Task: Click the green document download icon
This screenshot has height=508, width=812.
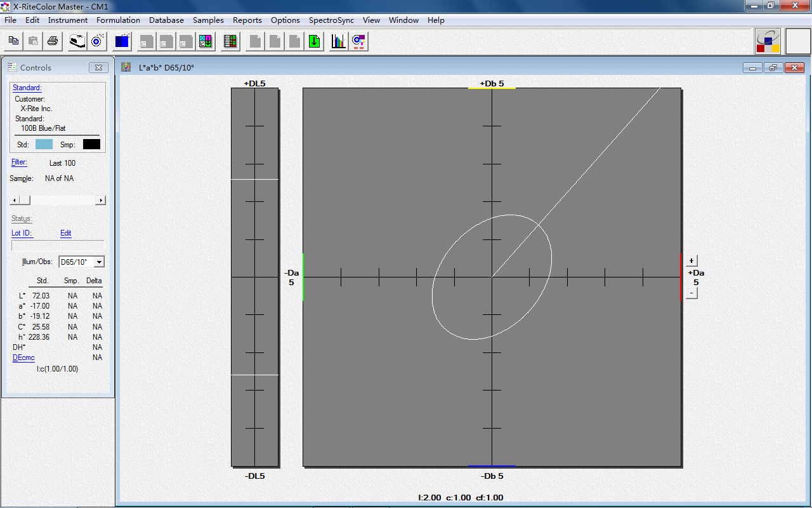Action: [x=314, y=41]
